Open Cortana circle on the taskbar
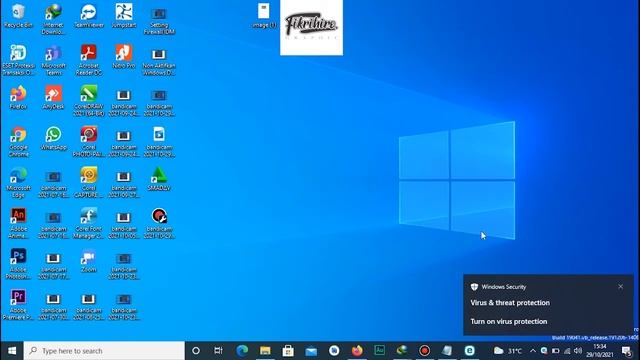 (x=196, y=351)
